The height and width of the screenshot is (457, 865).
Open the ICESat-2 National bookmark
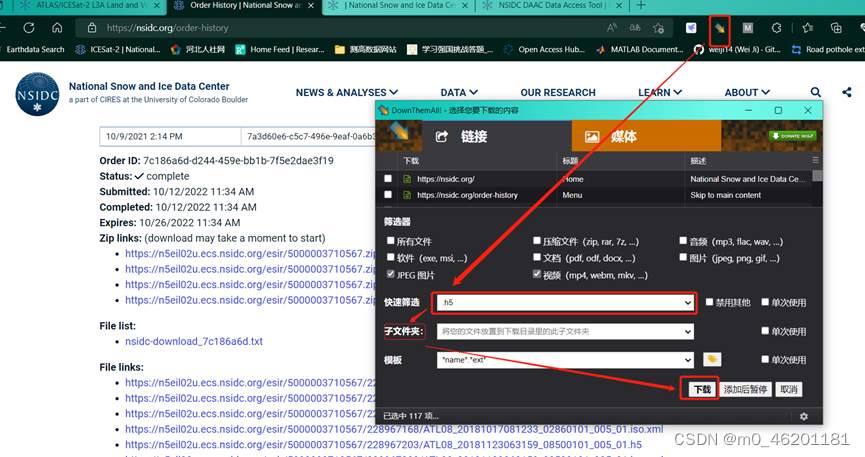(x=118, y=49)
